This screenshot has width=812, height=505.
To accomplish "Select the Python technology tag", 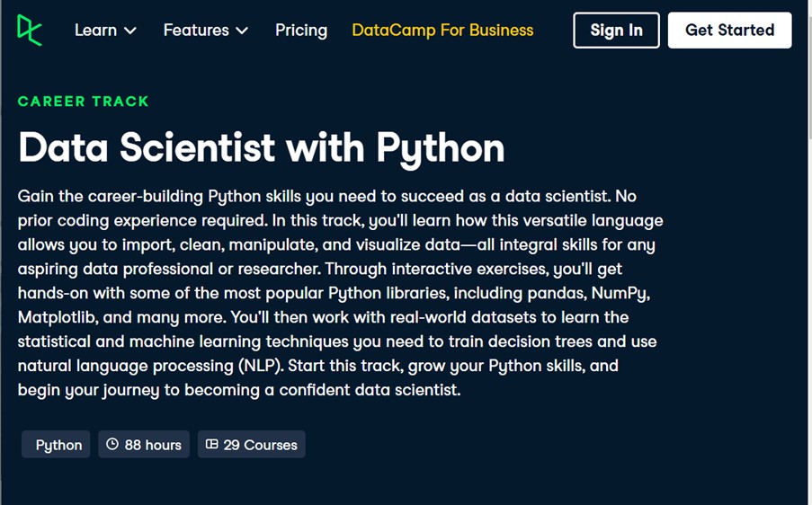I will coord(58,445).
